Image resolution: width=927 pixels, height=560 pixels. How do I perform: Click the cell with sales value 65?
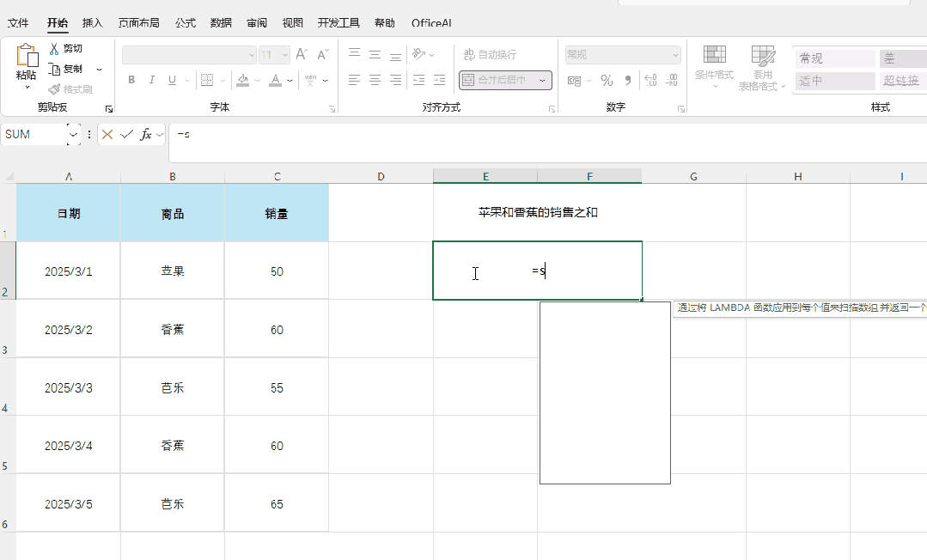point(277,504)
